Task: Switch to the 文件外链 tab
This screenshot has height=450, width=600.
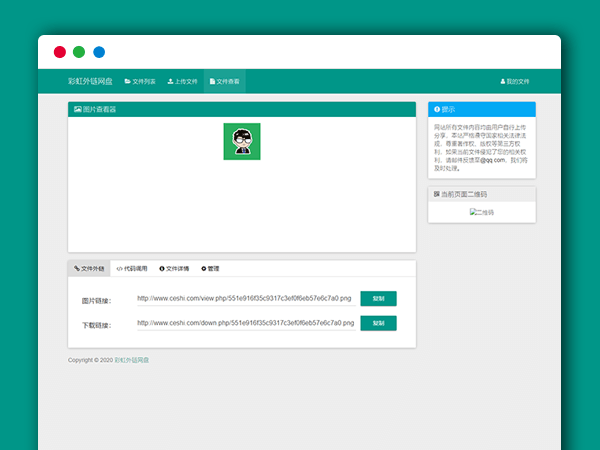Action: (x=89, y=269)
